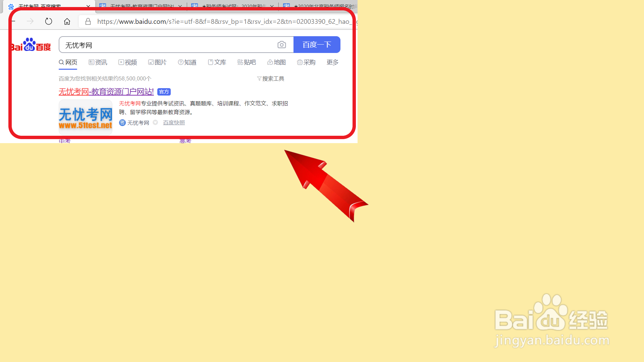The image size is (644, 362).
Task: Open the 采购 tab
Action: coord(306,62)
